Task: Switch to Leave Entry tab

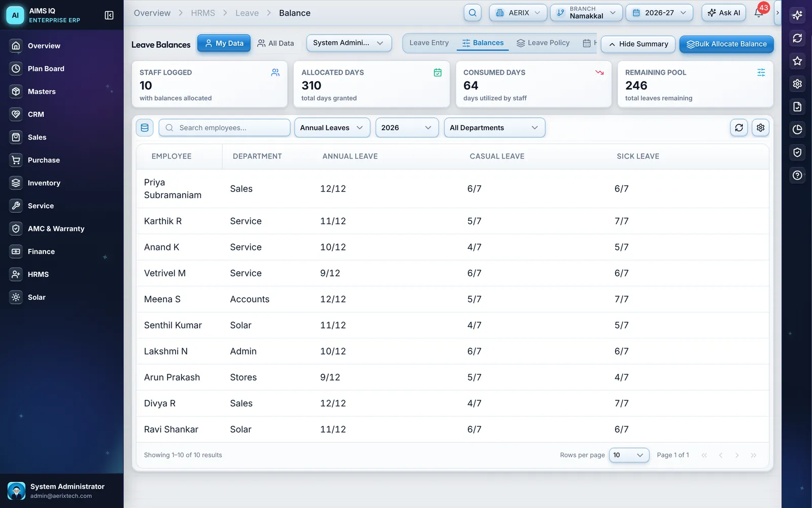Action: (x=429, y=43)
